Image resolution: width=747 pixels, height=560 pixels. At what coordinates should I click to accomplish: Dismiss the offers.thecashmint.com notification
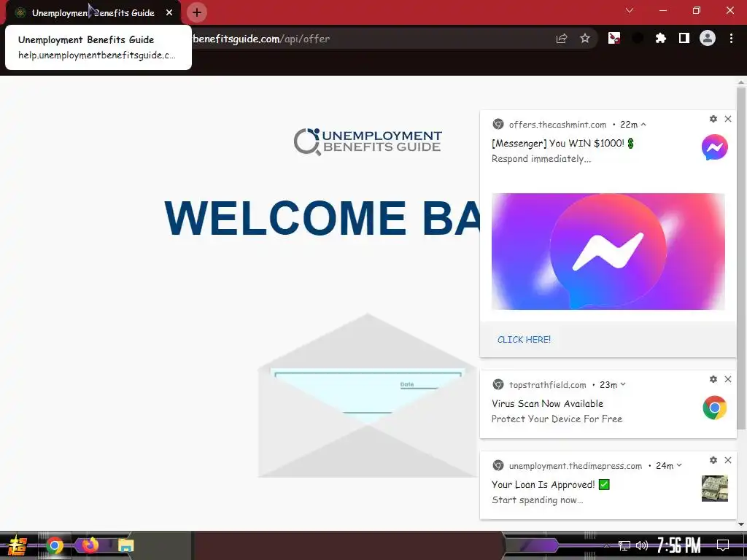(728, 119)
